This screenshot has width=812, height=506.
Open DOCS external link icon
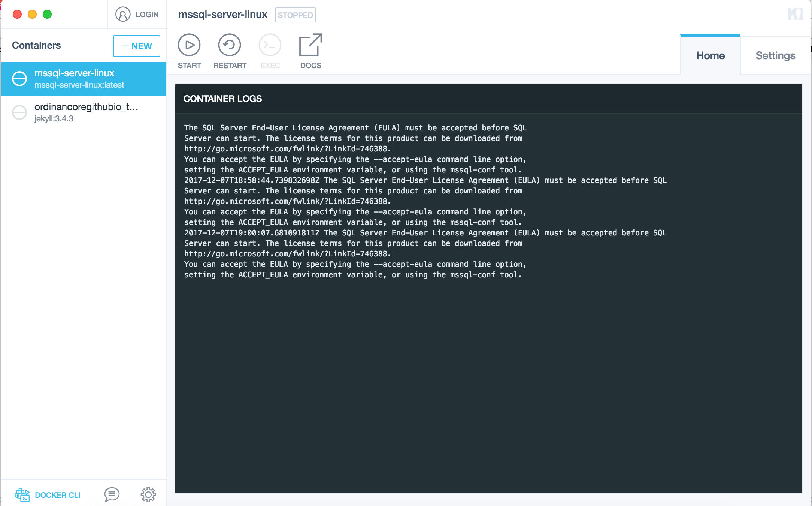[310, 45]
